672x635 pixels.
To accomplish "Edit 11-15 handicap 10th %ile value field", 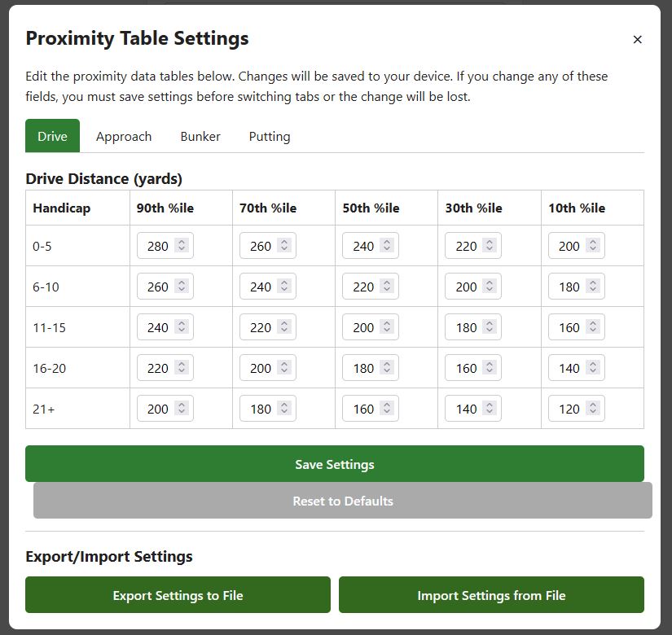I will coord(577,327).
